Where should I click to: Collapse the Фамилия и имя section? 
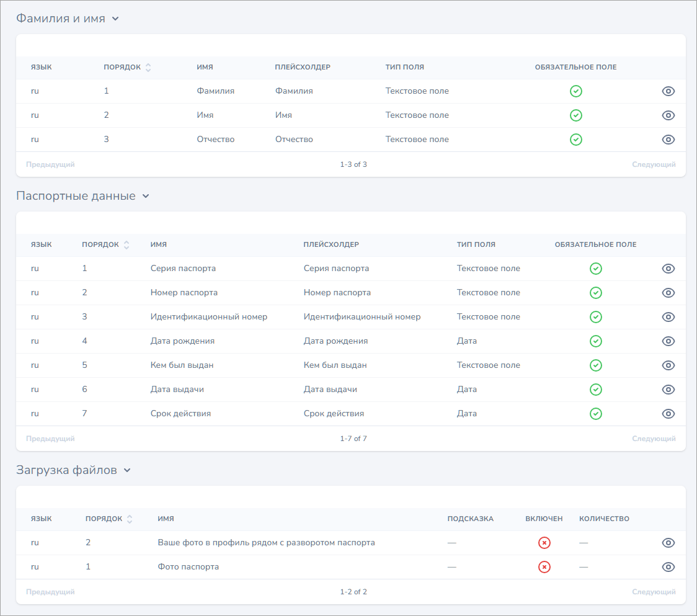tap(115, 19)
